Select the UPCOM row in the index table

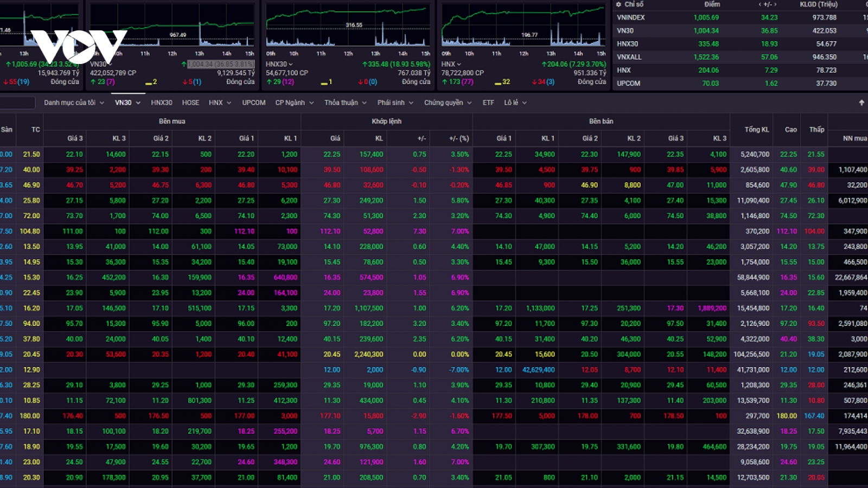tap(741, 84)
